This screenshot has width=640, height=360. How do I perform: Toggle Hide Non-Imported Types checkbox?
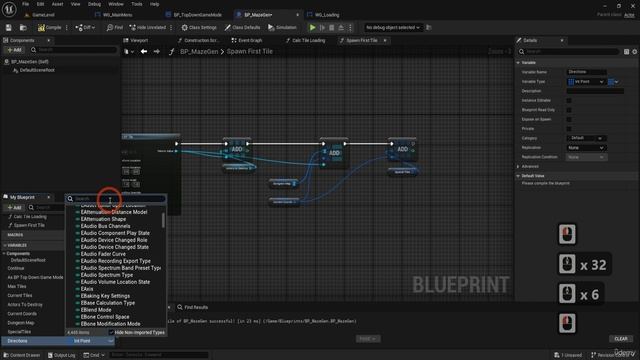111,333
